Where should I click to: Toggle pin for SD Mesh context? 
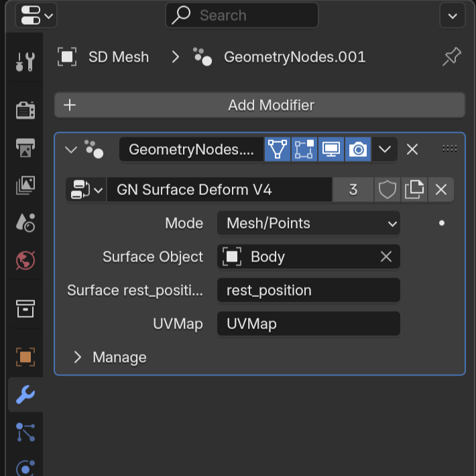click(452, 57)
